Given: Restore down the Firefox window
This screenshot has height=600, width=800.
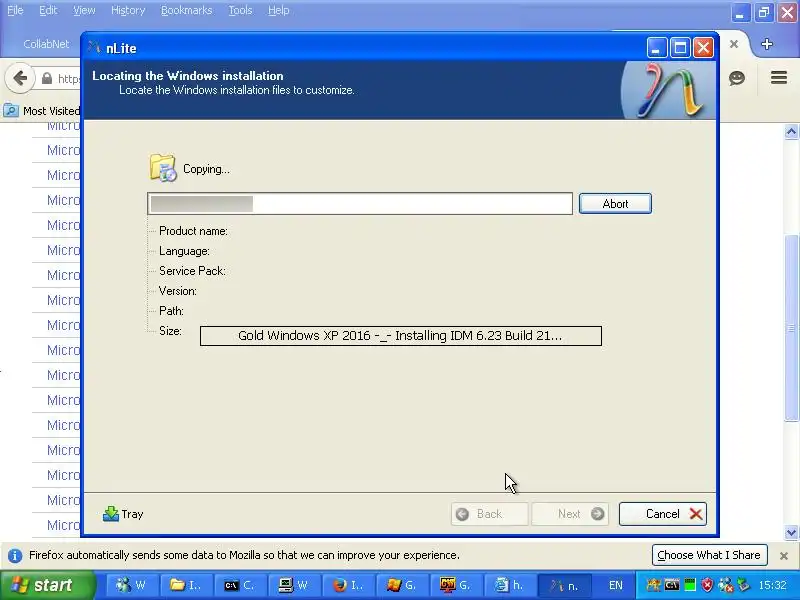Looking at the screenshot, I should click(x=764, y=12).
